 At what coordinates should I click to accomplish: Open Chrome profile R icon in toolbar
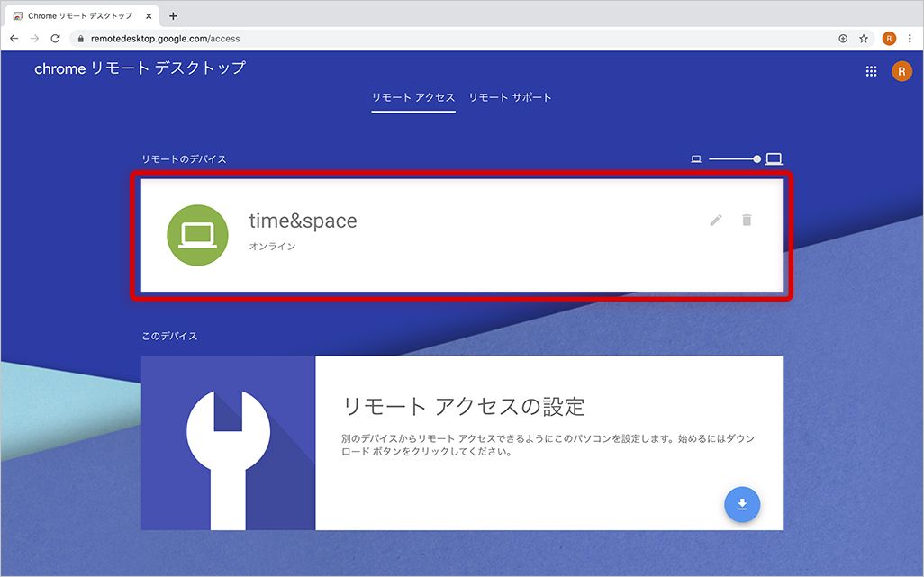coord(889,39)
